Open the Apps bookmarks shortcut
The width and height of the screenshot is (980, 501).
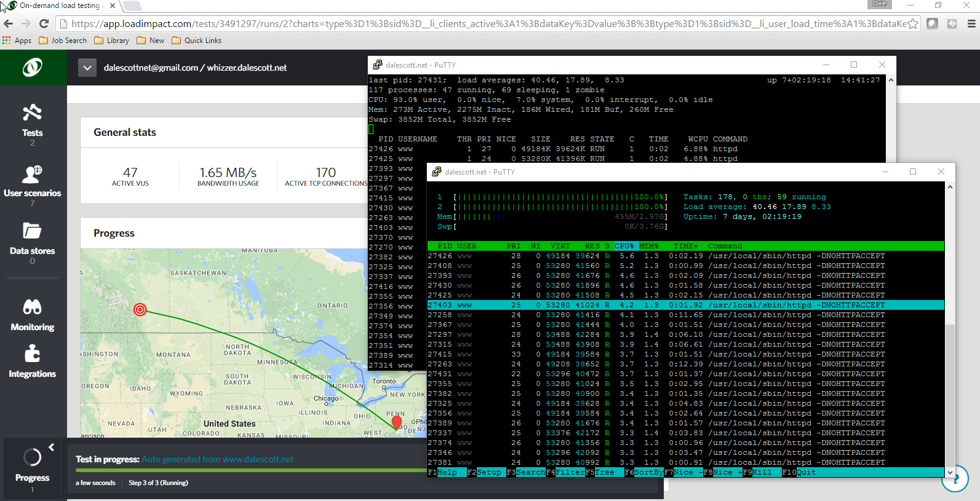point(17,41)
